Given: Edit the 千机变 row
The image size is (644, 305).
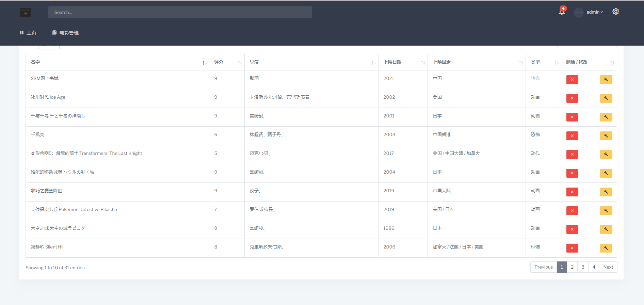Looking at the screenshot, I should click(x=606, y=136).
